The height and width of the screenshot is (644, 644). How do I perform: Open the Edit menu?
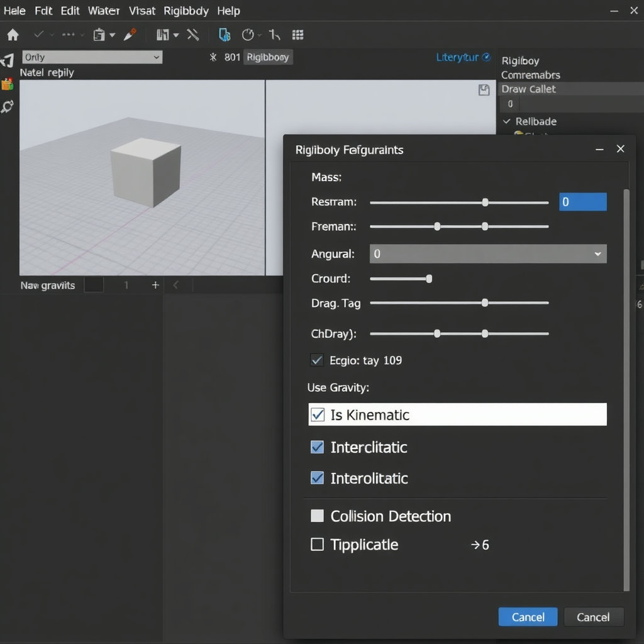coord(70,11)
